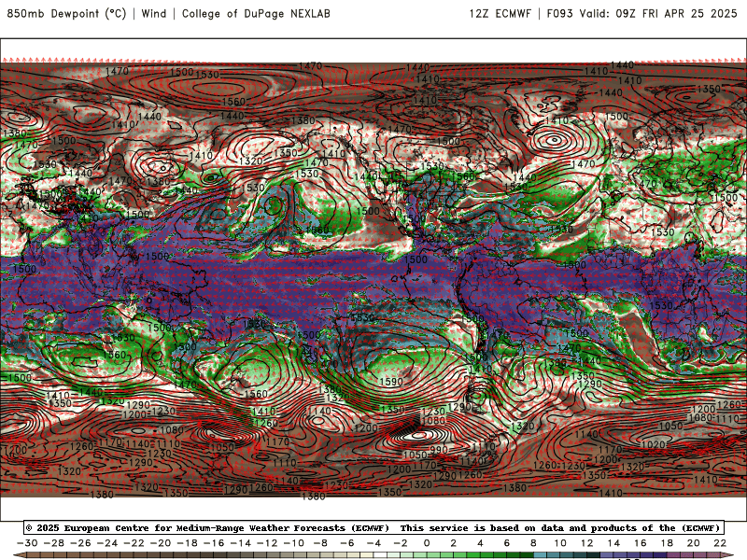Click the '1020' contour label on the map
Image resolution: width=747 pixels, height=560 pixels.
[653, 444]
